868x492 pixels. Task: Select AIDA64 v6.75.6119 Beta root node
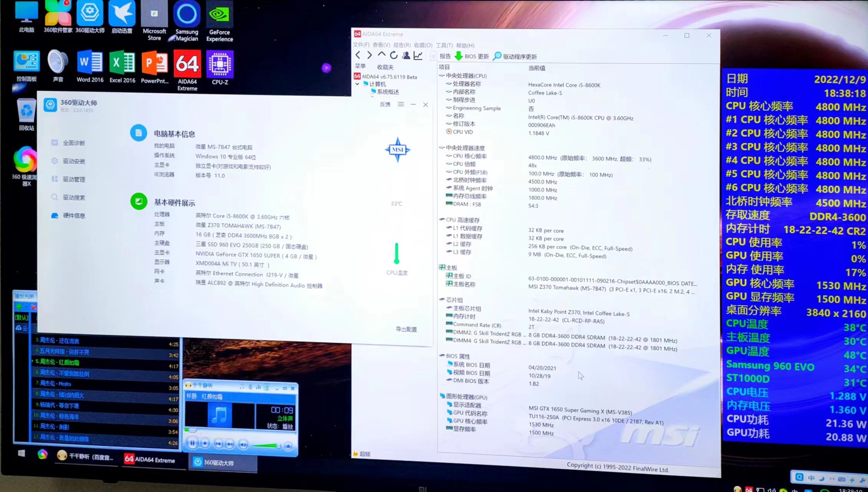(x=385, y=76)
